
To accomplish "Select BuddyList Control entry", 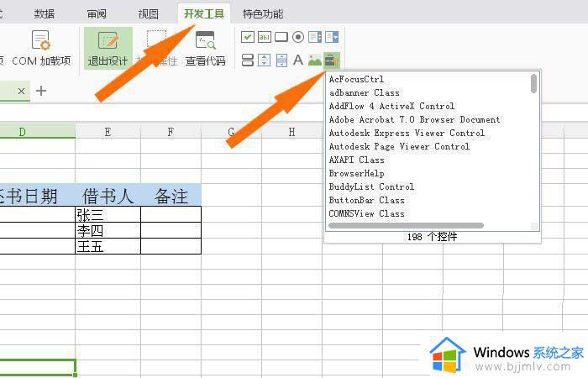I will click(x=371, y=186).
